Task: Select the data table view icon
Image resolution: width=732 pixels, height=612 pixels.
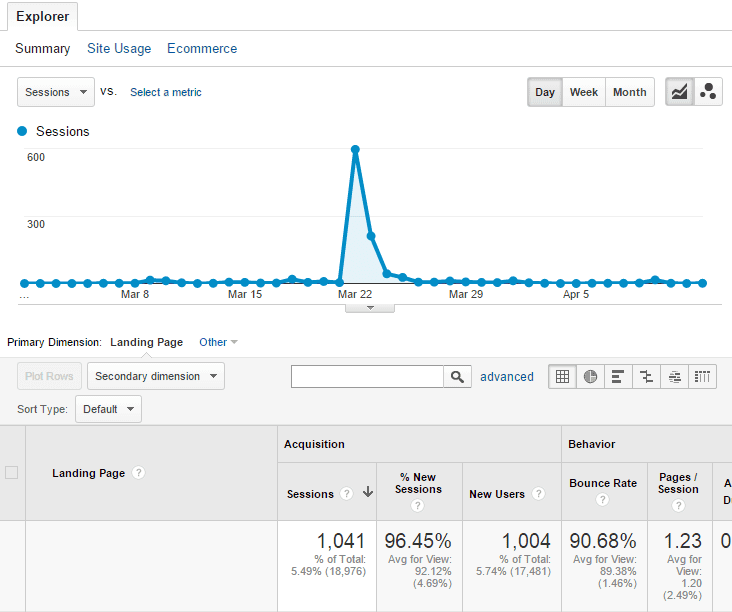Action: tap(563, 377)
